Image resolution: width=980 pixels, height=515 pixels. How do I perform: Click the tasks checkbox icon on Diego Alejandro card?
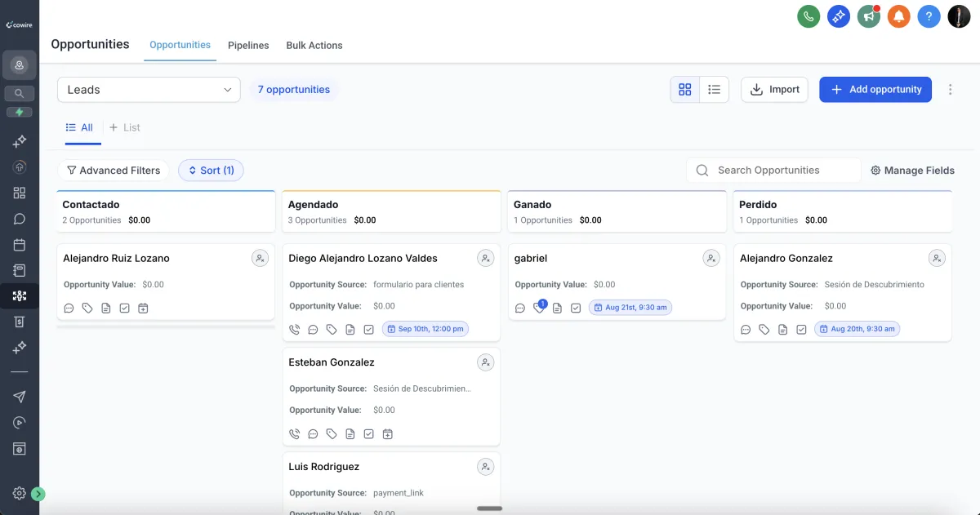point(368,330)
